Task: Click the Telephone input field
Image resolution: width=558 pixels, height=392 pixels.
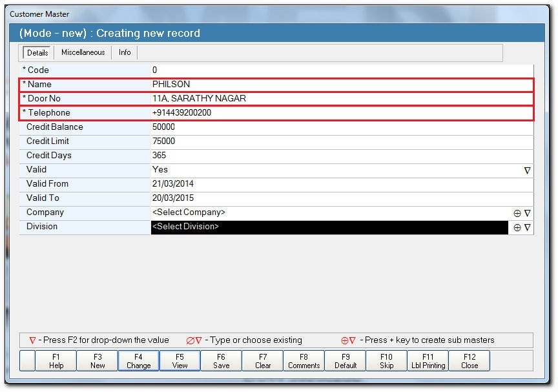Action: (x=341, y=113)
